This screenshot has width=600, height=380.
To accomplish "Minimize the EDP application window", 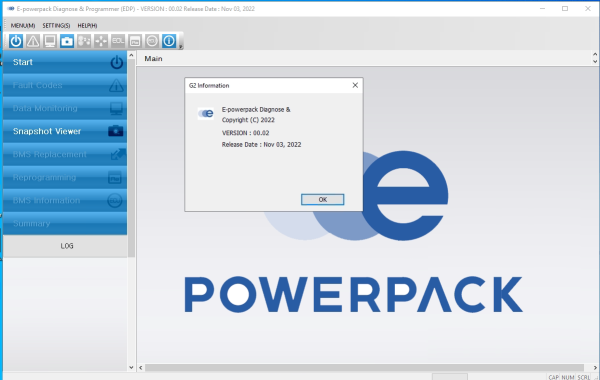I will pyautogui.click(x=542, y=8).
